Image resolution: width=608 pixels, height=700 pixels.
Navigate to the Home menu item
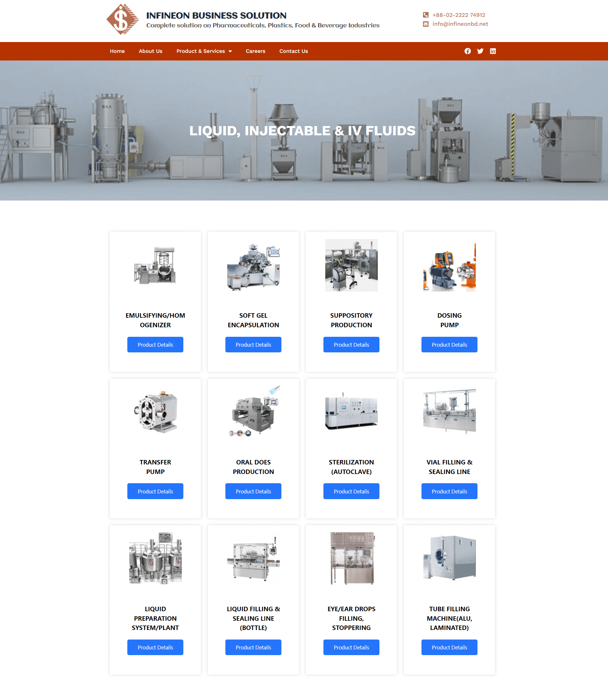pyautogui.click(x=117, y=51)
